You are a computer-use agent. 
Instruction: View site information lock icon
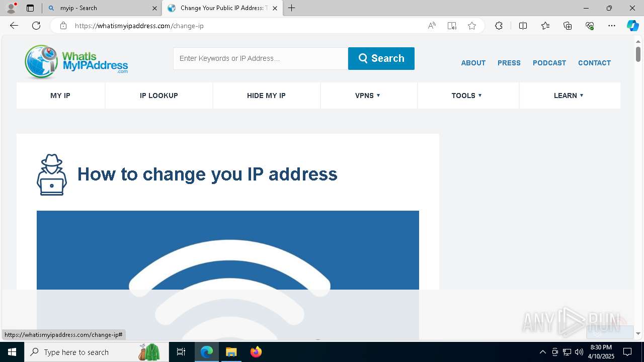(x=63, y=26)
